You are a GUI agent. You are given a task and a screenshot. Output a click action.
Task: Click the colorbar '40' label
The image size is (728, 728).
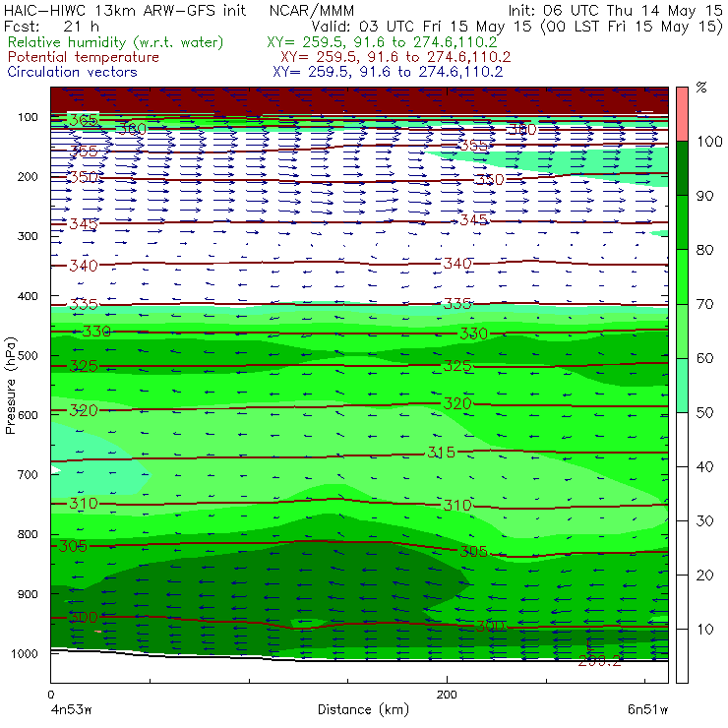click(704, 466)
